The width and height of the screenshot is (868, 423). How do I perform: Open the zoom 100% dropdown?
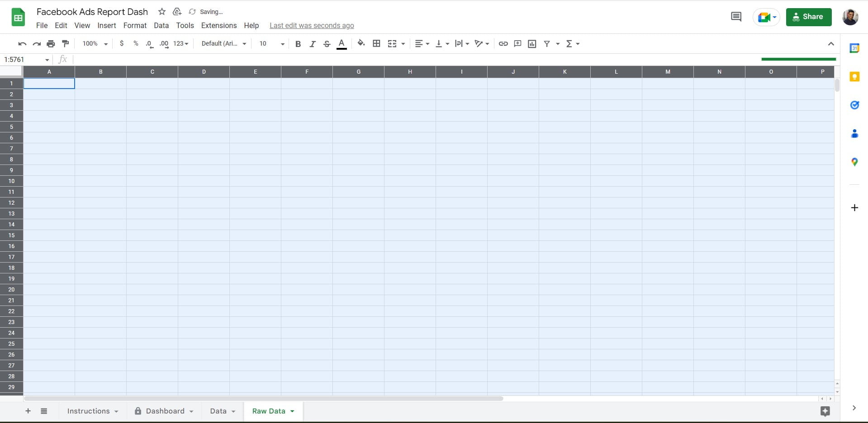95,44
